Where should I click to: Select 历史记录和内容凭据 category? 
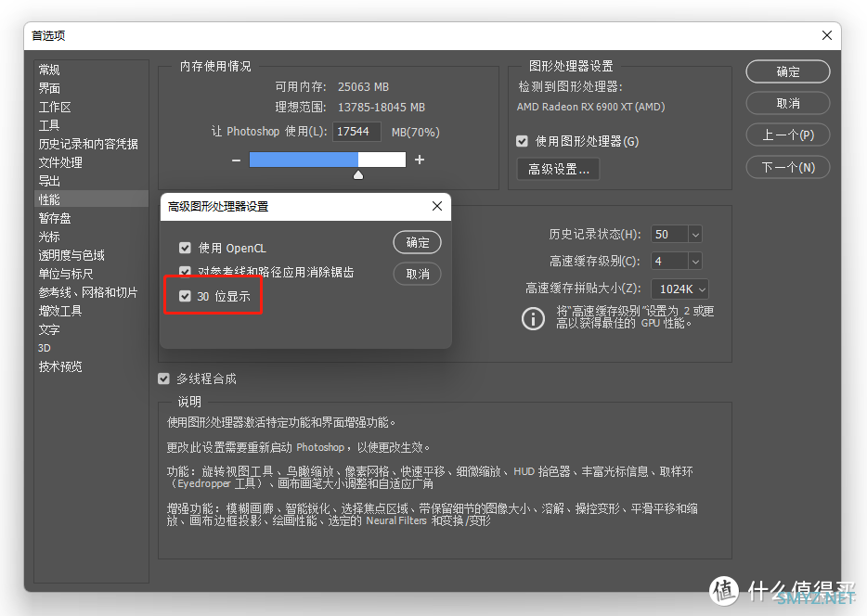(x=88, y=144)
